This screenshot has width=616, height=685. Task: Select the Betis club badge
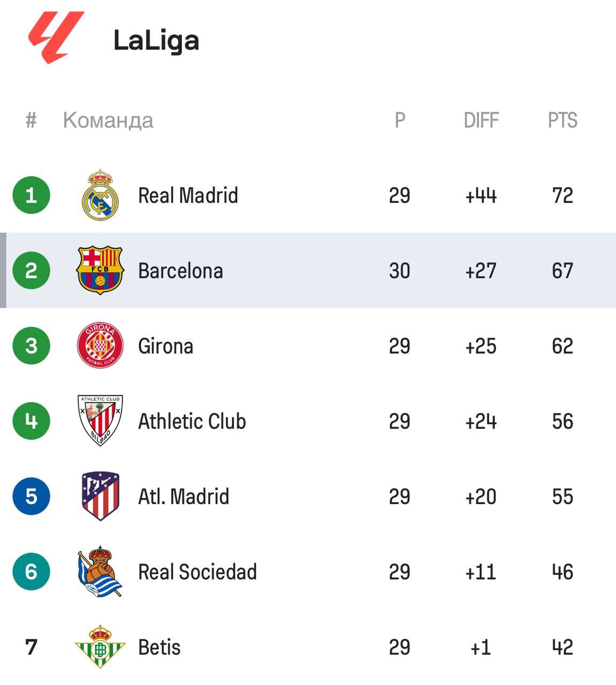click(x=100, y=646)
